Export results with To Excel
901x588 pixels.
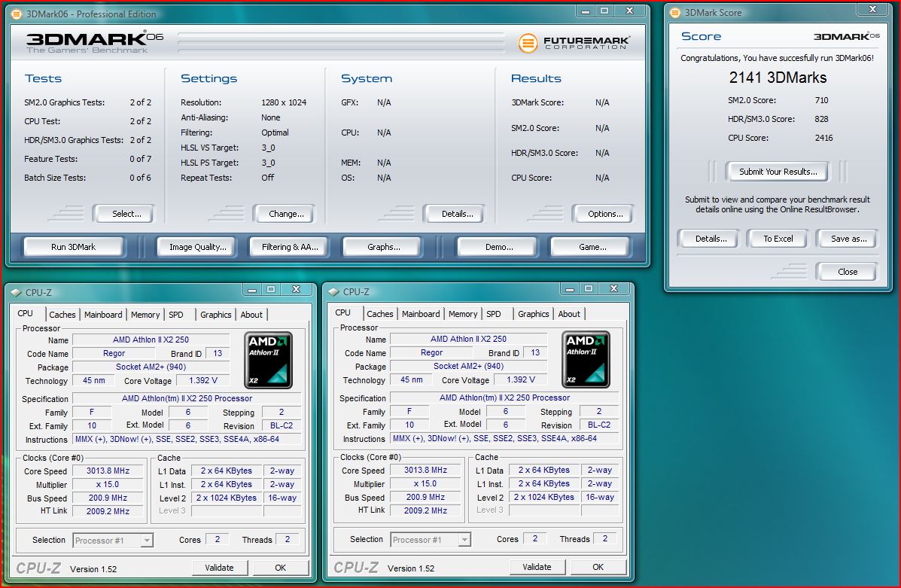click(x=778, y=239)
